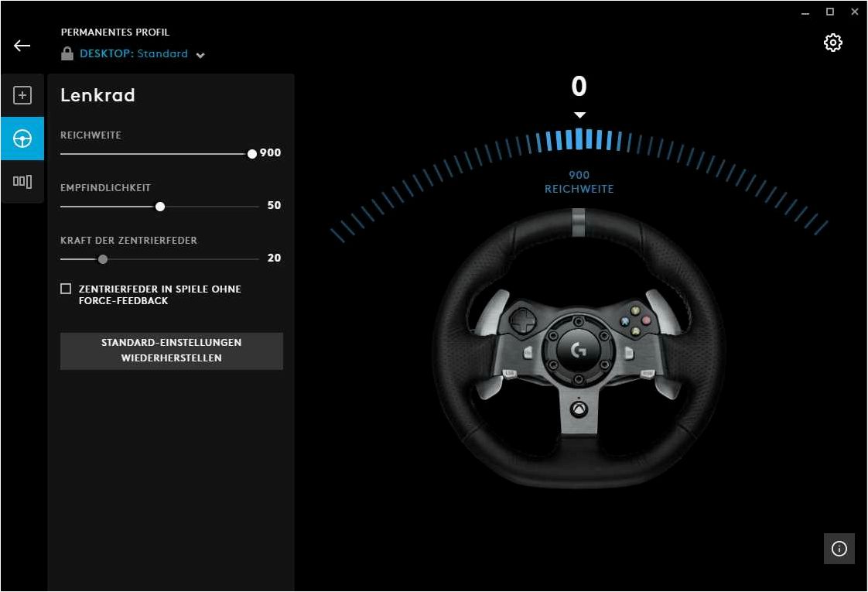This screenshot has width=868, height=592.
Task: Click the Lenkrad panel heading
Action: click(97, 95)
